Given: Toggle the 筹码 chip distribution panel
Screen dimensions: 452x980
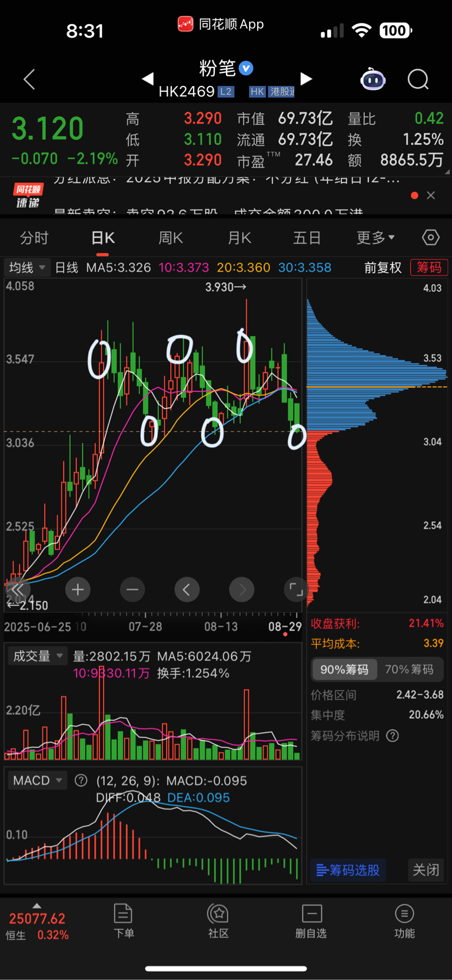Looking at the screenshot, I should [429, 267].
